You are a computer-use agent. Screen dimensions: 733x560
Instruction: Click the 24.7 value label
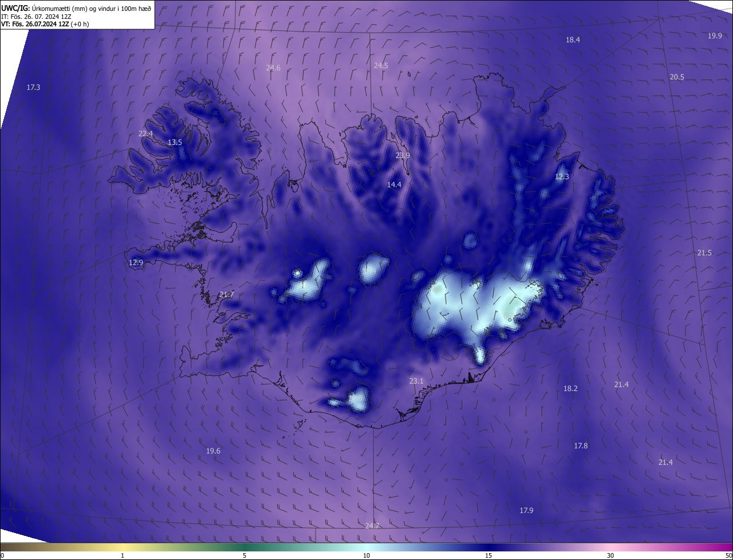pos(372,526)
